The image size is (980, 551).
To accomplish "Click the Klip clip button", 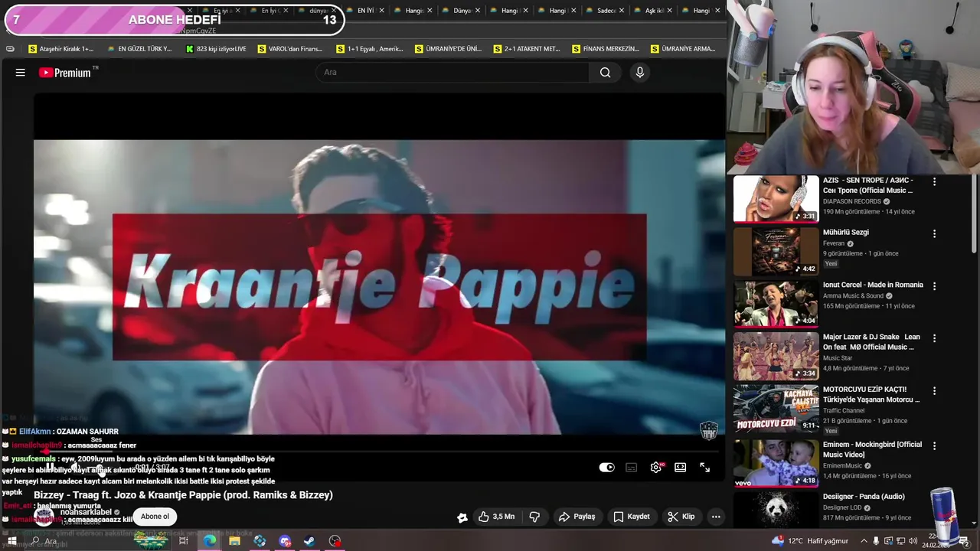I will point(681,517).
